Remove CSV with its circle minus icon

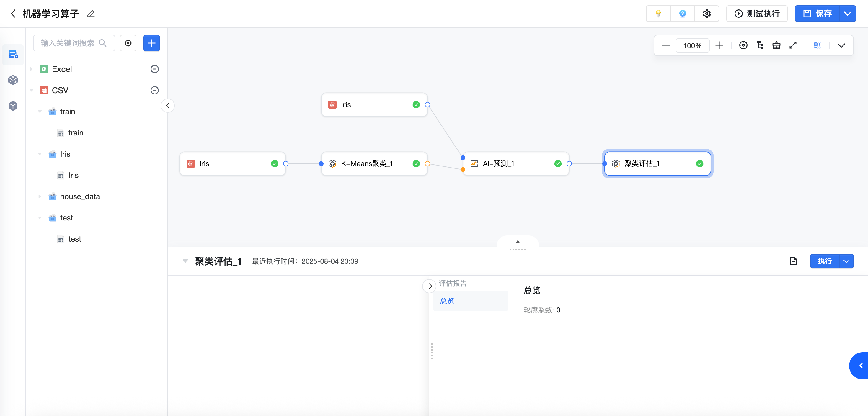click(154, 90)
